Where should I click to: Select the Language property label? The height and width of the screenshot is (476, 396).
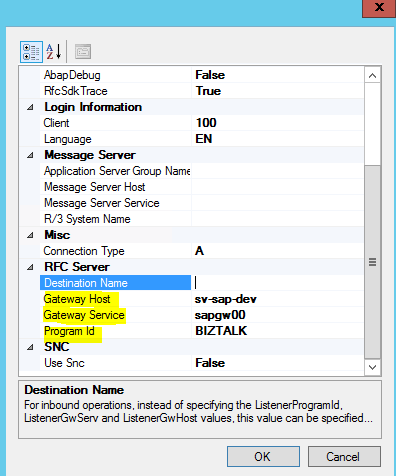68,139
